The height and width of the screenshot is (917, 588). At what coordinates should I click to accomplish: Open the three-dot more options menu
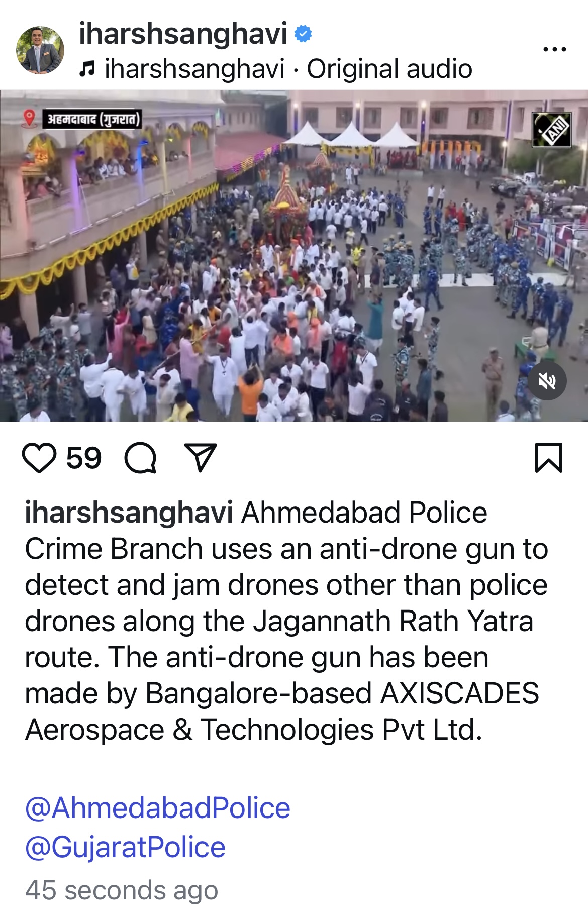(555, 49)
